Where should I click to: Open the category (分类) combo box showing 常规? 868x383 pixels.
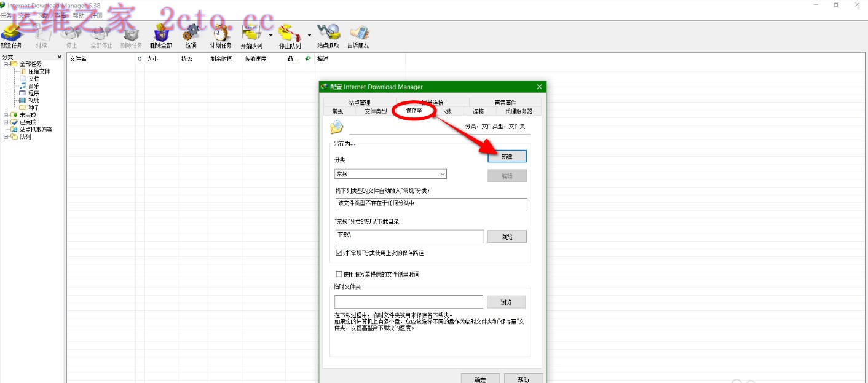point(390,174)
